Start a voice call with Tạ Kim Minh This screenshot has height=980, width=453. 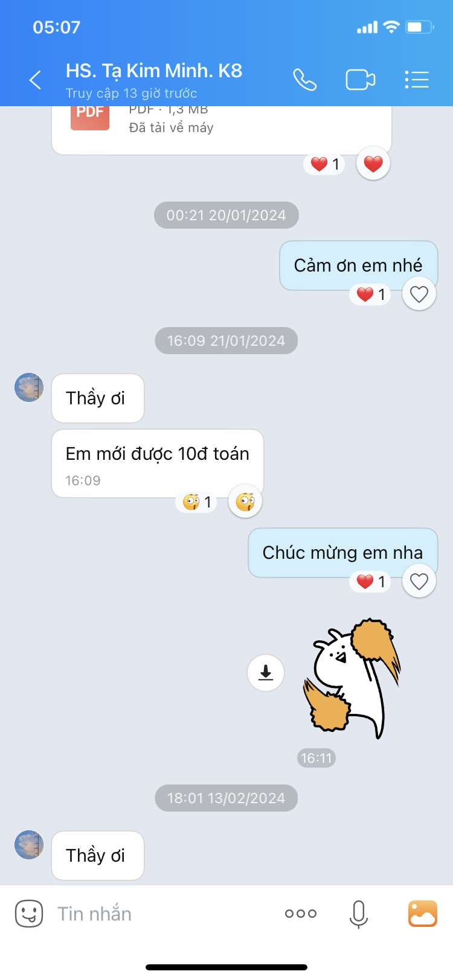[x=304, y=80]
